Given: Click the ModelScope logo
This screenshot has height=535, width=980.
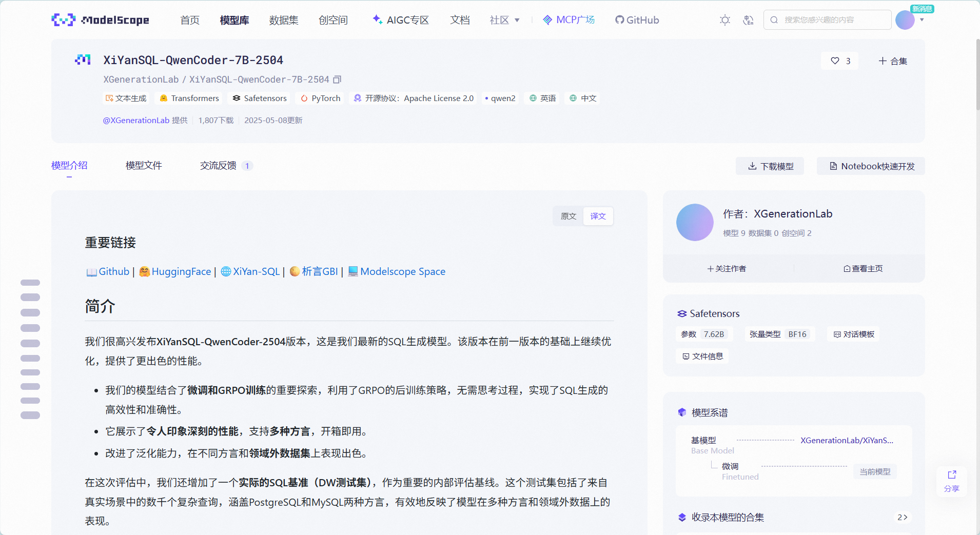Looking at the screenshot, I should coord(101,20).
